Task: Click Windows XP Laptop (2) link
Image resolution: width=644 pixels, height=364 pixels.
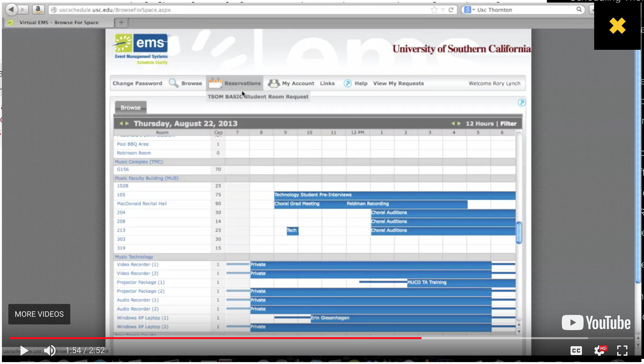Action: click(x=142, y=327)
